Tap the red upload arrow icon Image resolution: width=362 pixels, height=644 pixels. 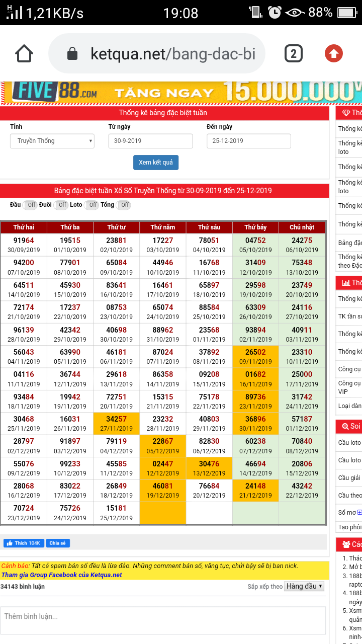pos(334,53)
